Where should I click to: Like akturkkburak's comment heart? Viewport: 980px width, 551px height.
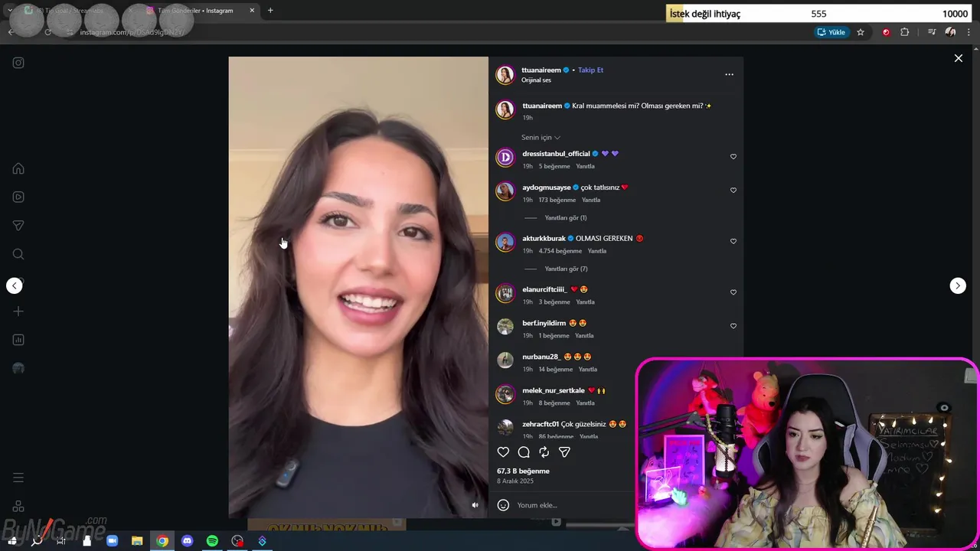(733, 241)
